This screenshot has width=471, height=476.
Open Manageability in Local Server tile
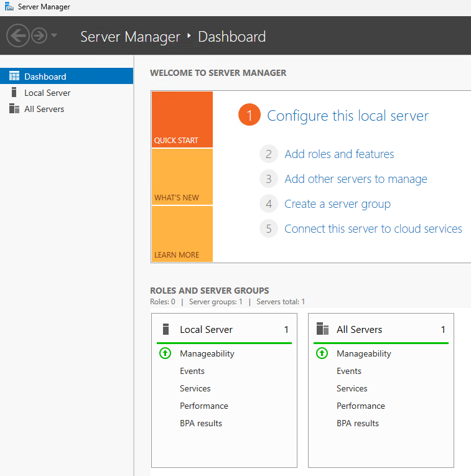[207, 353]
